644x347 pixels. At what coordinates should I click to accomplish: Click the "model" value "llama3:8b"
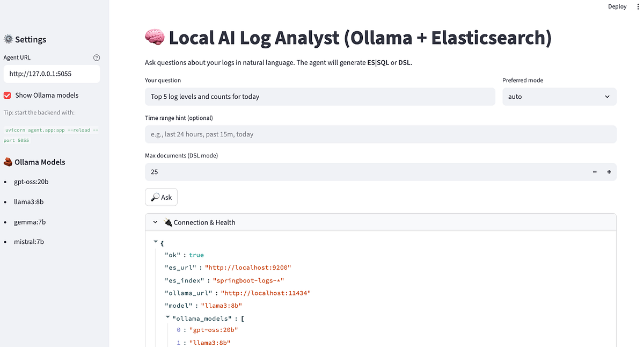pyautogui.click(x=222, y=306)
